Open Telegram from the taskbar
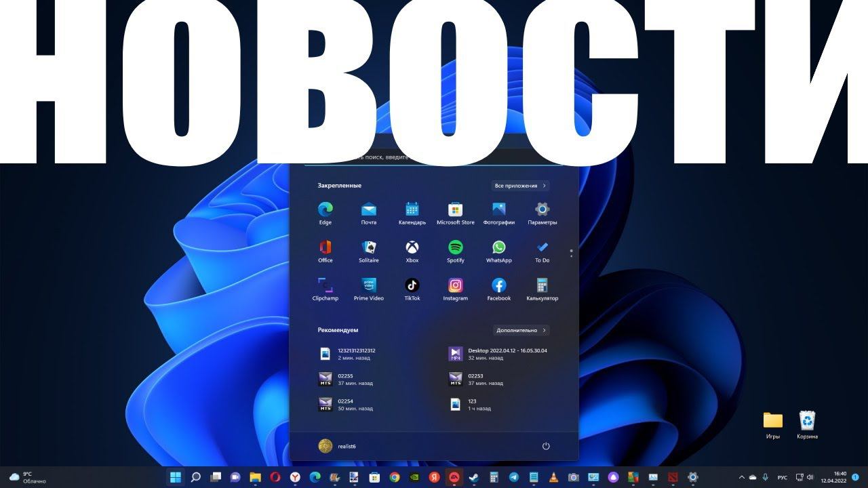868x488 pixels. pos(513,477)
